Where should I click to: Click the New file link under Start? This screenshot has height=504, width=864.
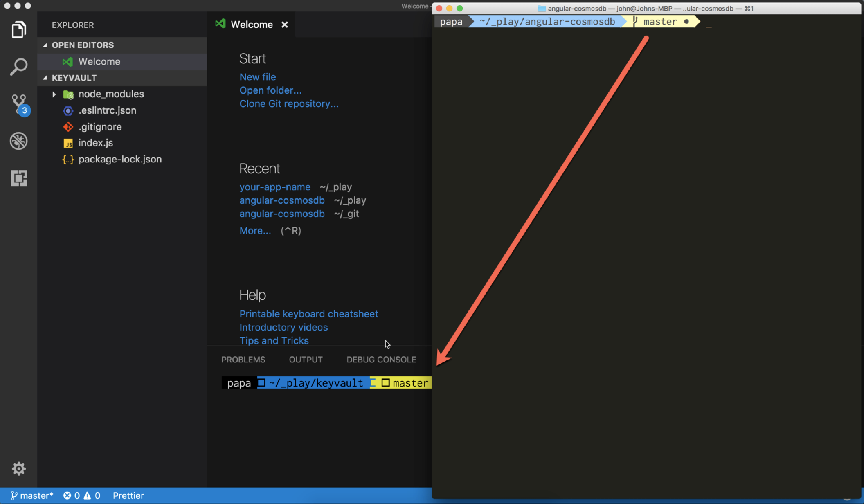[257, 77]
